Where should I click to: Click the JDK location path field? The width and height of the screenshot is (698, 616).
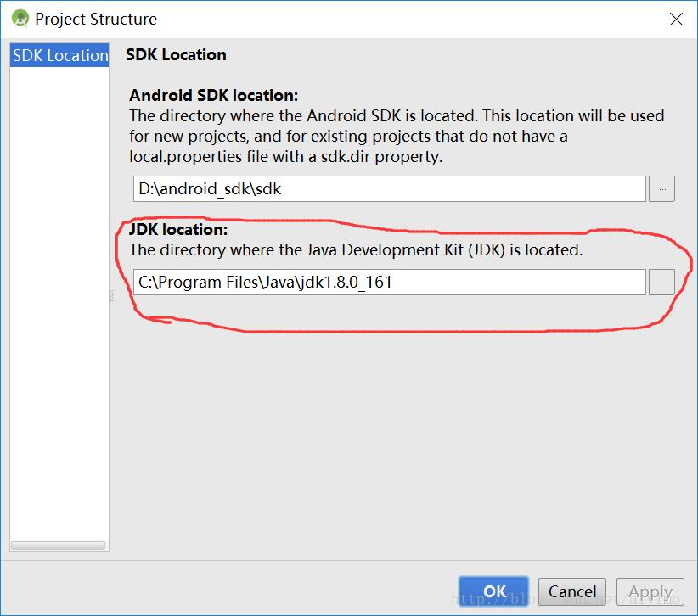point(390,283)
